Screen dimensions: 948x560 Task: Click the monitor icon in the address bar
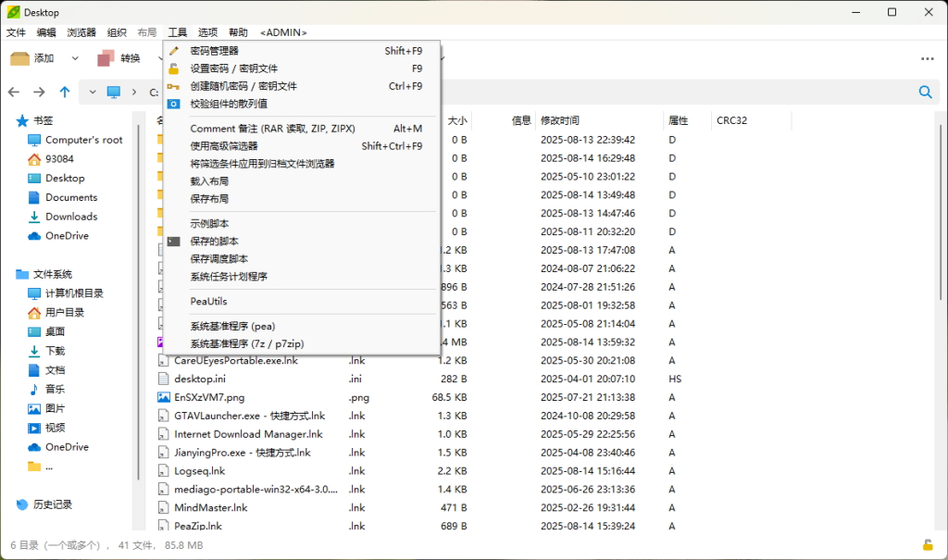point(112,92)
